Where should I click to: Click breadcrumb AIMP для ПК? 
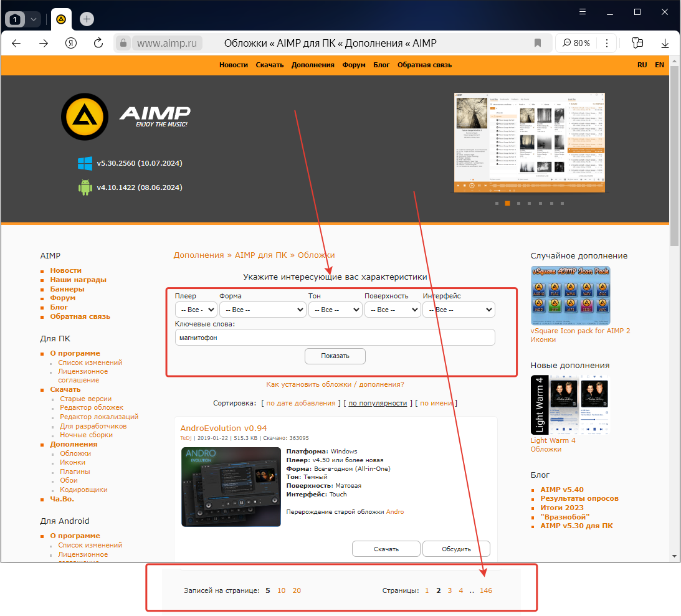[x=260, y=255]
